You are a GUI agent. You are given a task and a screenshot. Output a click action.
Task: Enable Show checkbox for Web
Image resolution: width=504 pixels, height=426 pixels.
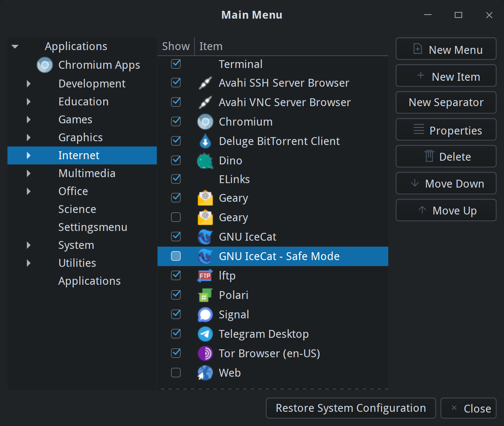176,373
